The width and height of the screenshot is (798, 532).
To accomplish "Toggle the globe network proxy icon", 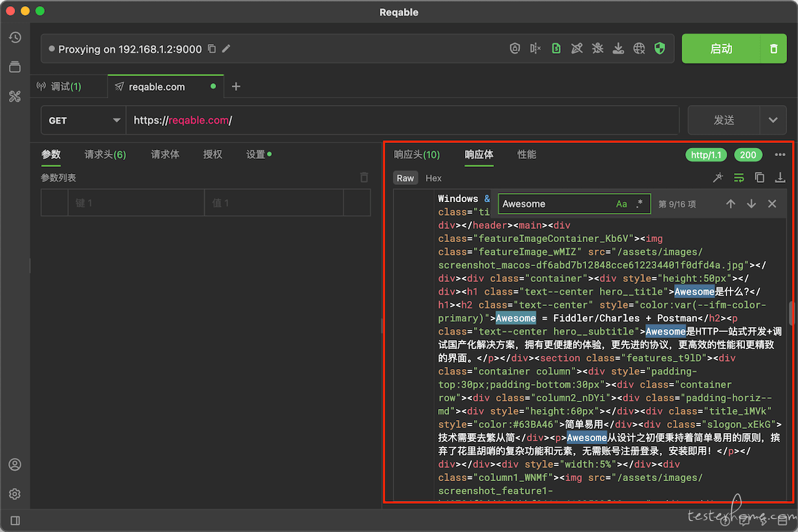I will [639, 48].
